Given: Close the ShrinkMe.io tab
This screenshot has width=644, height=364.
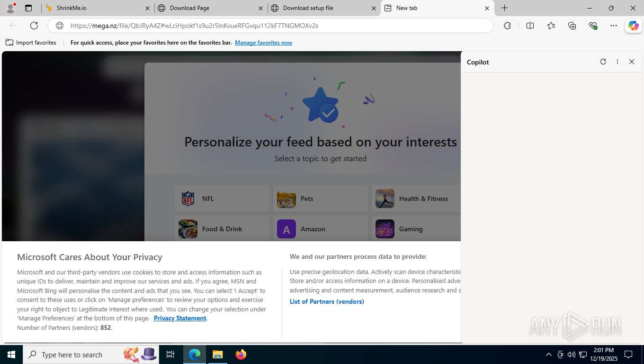Looking at the screenshot, I should click(x=147, y=8).
